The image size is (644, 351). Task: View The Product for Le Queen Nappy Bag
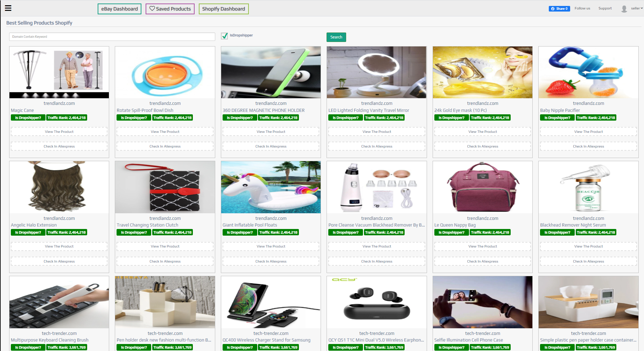[x=483, y=246]
